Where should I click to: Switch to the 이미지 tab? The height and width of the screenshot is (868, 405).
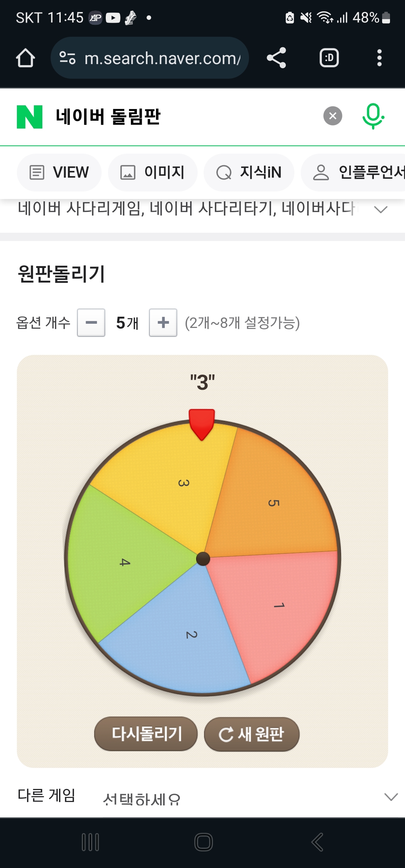coord(153,172)
